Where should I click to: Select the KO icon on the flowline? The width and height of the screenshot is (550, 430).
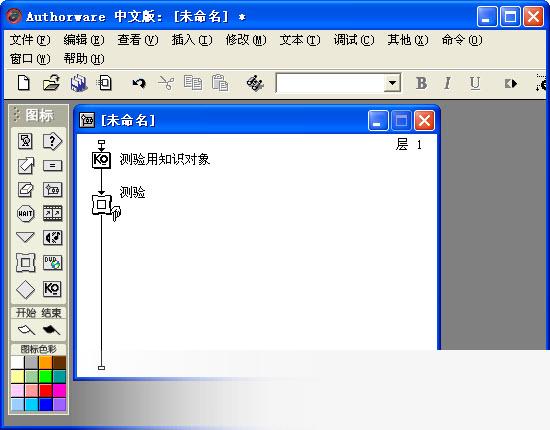click(101, 160)
